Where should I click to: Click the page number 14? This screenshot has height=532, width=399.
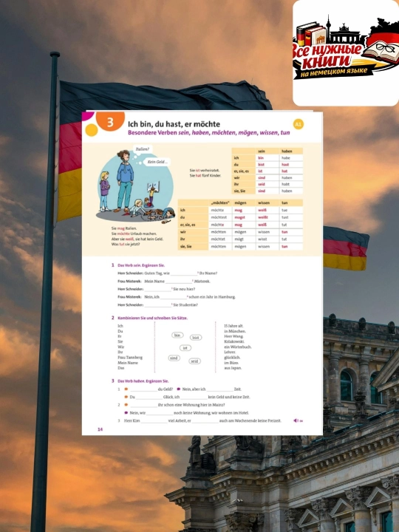pyautogui.click(x=100, y=429)
